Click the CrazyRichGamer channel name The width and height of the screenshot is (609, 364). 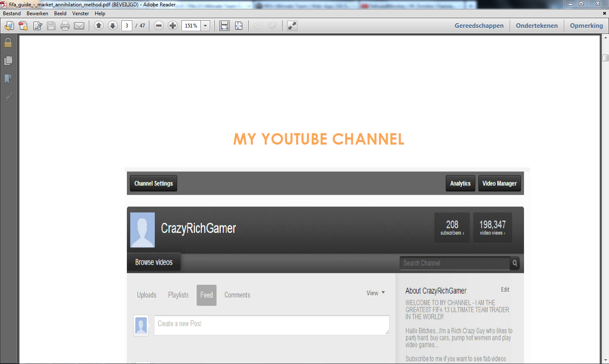tap(198, 229)
